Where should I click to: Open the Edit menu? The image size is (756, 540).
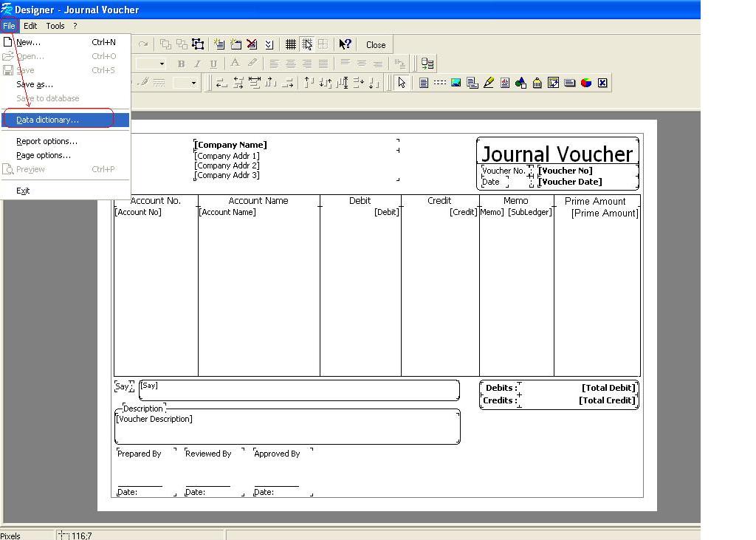coord(30,26)
